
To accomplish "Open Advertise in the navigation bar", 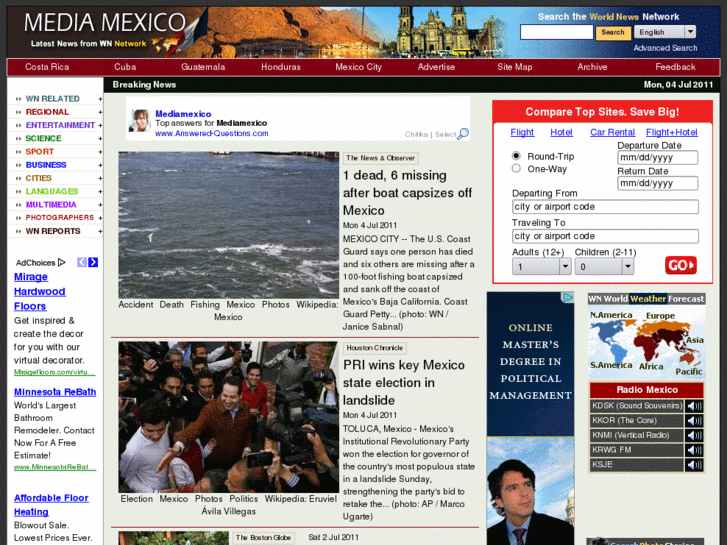I will click(x=436, y=67).
